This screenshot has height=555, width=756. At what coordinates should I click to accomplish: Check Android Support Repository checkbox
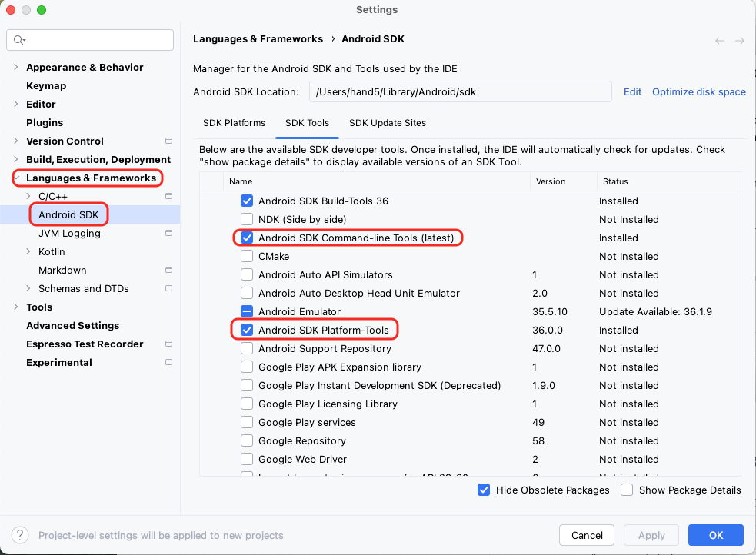click(x=247, y=348)
